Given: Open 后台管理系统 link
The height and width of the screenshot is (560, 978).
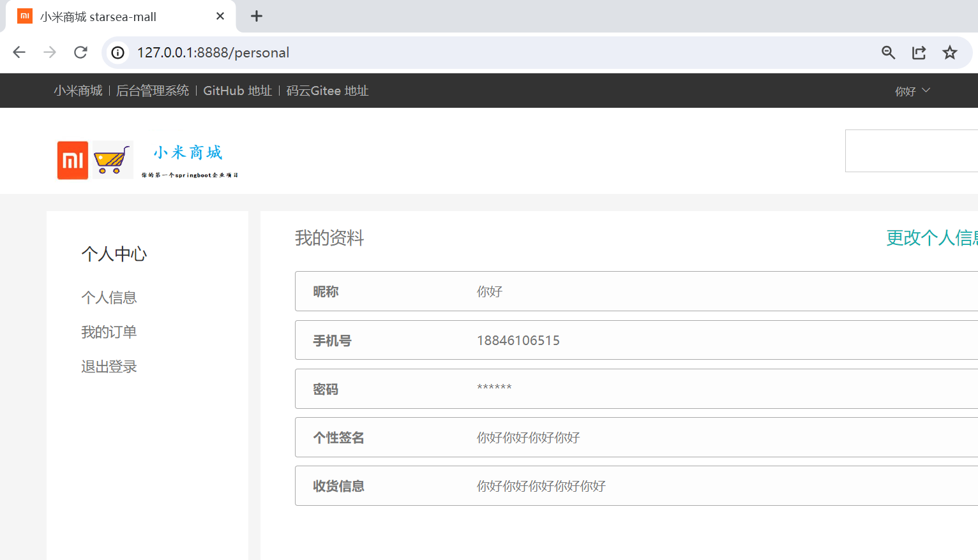Looking at the screenshot, I should [x=153, y=91].
